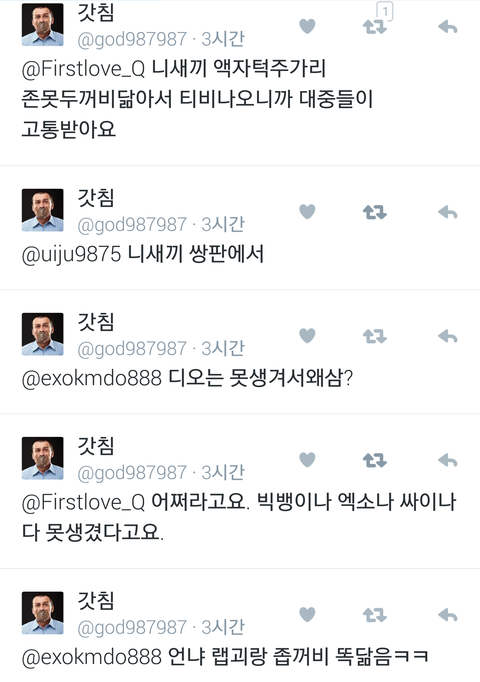Screen dimensions: 480x682
Task: Retweet the tweet about 빅뱅이나 엑소나
Action: pyautogui.click(x=374, y=460)
